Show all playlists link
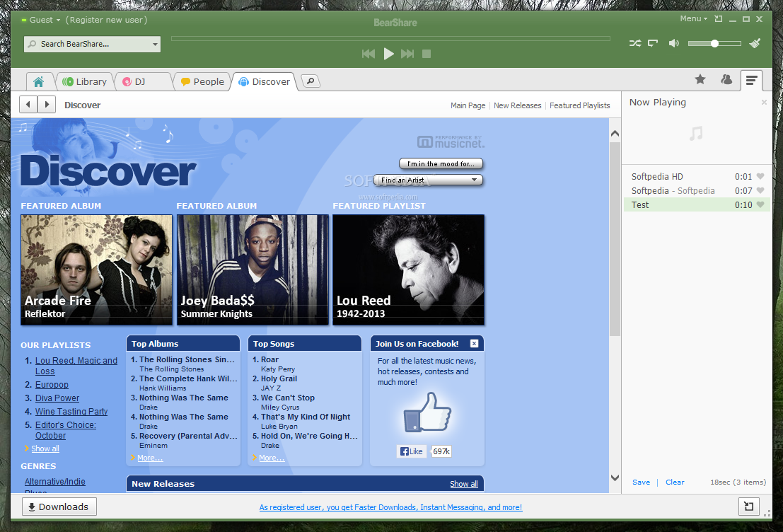783x532 pixels. pos(45,449)
